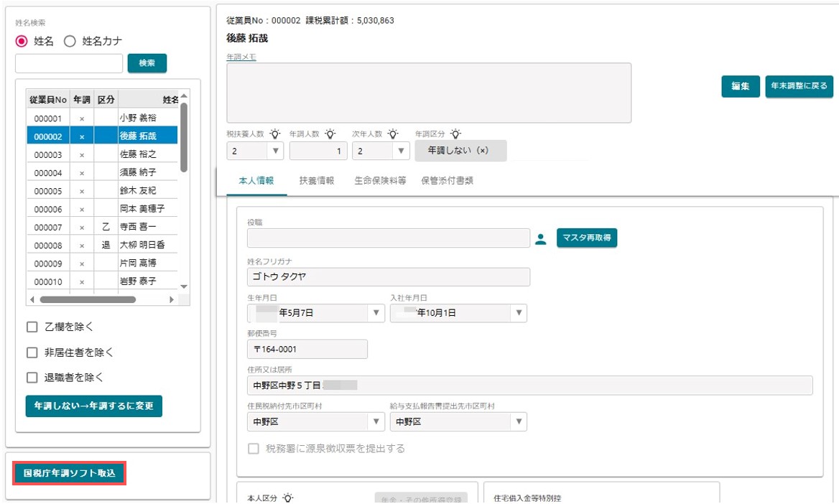Open the 税扶養人数 dropdown
This screenshot has height=504, width=839.
click(275, 151)
